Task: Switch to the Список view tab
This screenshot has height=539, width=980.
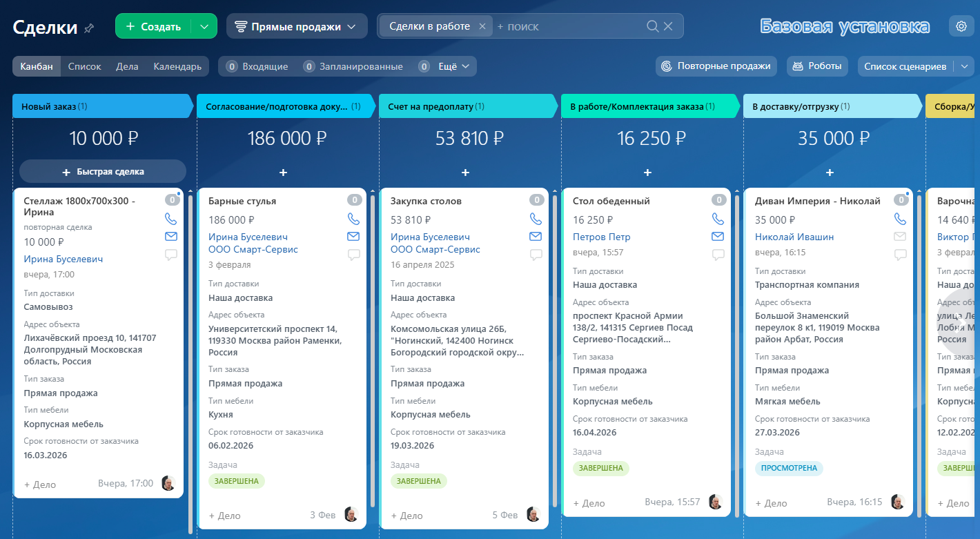Action: pos(85,66)
